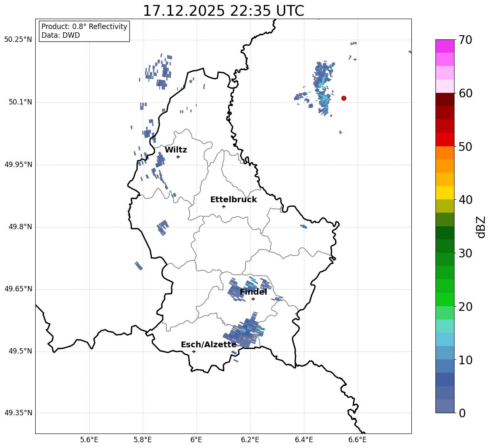Click the 60 label on colorbar
This screenshot has width=491, height=448.
[x=465, y=93]
